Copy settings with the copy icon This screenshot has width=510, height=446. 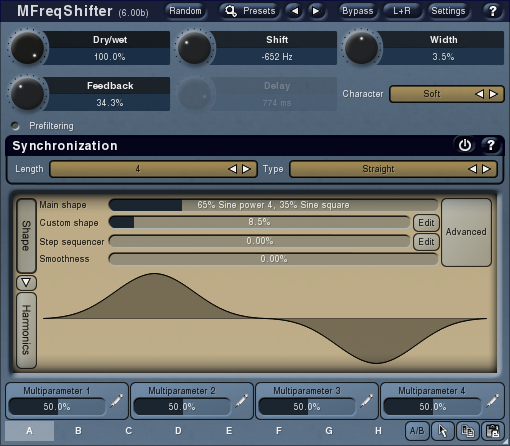468,431
